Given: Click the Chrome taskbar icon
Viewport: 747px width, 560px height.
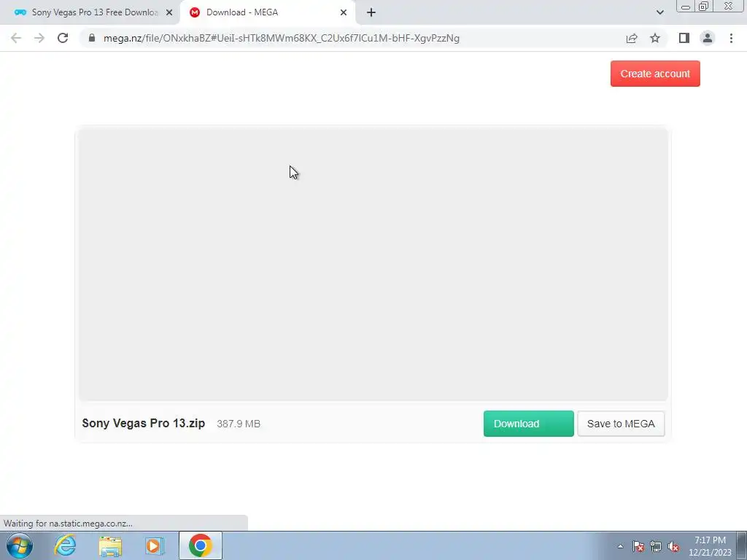Looking at the screenshot, I should [x=200, y=545].
